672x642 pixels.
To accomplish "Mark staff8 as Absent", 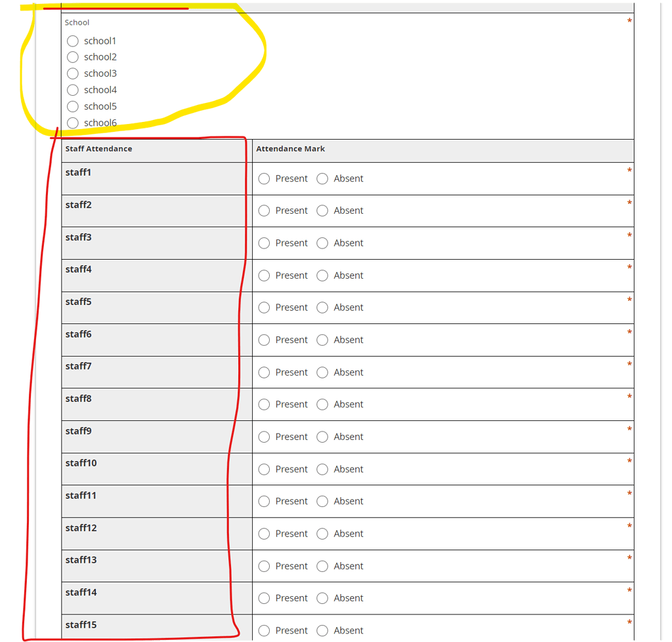I will coord(322,405).
